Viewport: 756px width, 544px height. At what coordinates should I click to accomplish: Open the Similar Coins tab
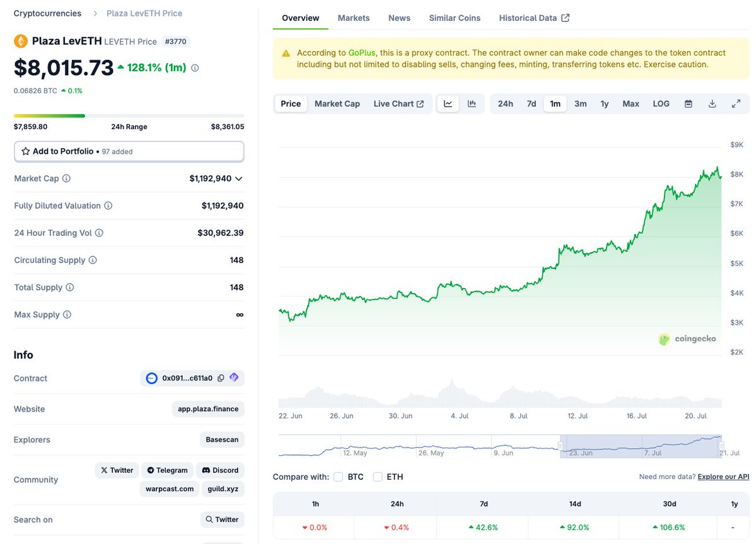455,18
